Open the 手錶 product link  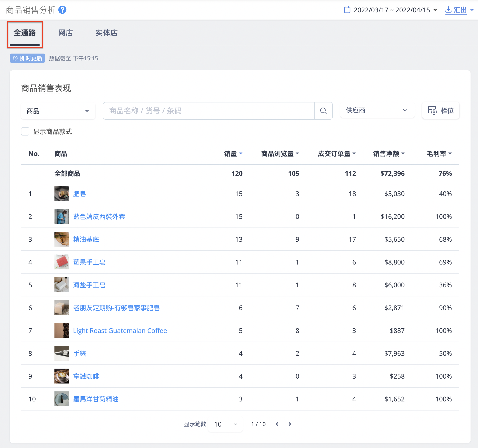79,353
